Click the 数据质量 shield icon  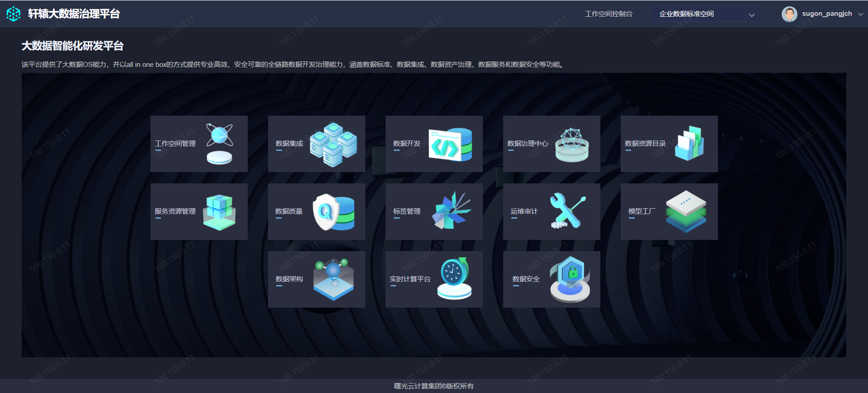pos(334,212)
